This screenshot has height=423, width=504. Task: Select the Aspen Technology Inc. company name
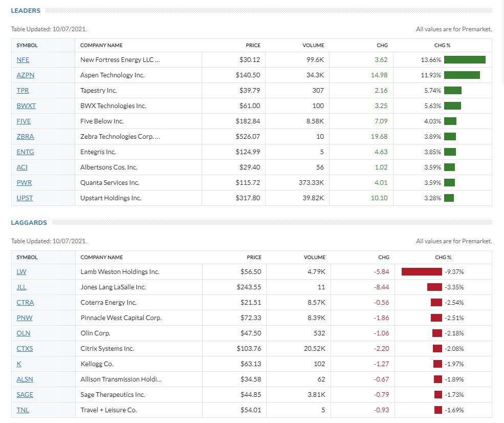click(x=112, y=75)
